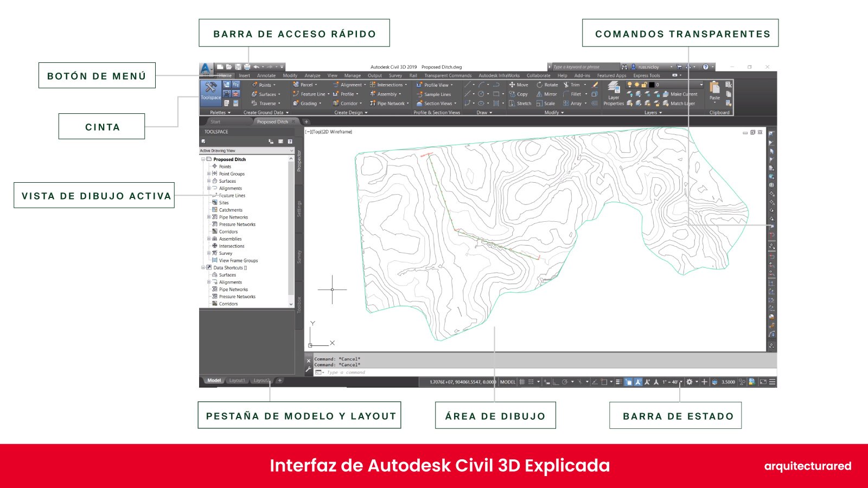
Task: Open Help with the question mark icon
Action: pyautogui.click(x=706, y=67)
